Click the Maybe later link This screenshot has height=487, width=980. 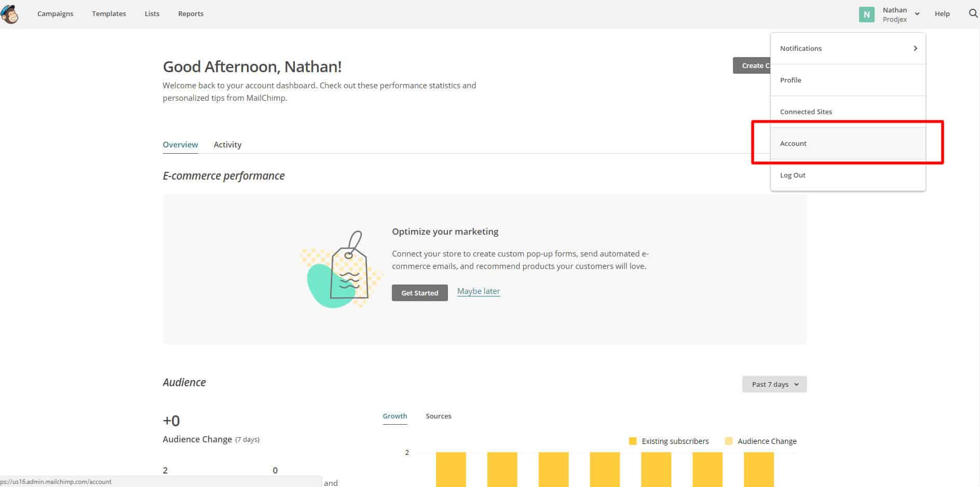(x=478, y=291)
